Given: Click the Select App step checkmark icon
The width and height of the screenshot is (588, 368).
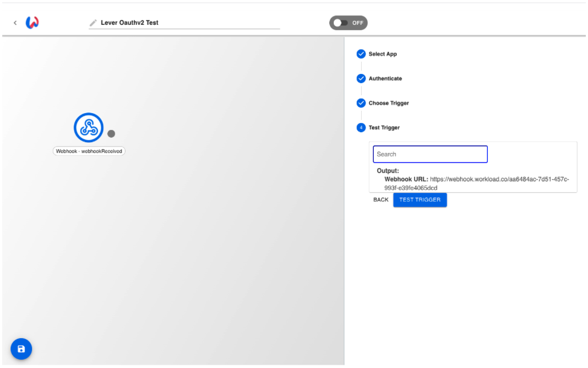Looking at the screenshot, I should click(x=361, y=54).
